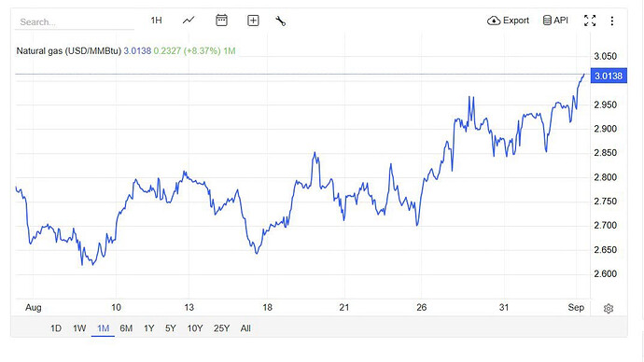Open the calendar date range icon

point(221,21)
